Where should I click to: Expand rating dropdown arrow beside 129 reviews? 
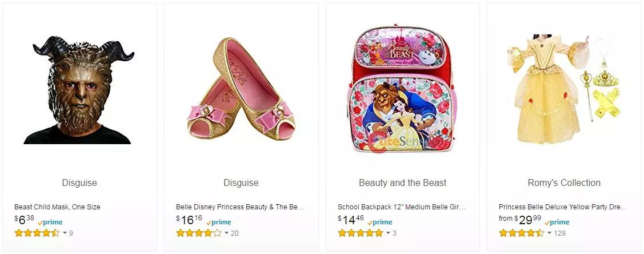click(549, 233)
